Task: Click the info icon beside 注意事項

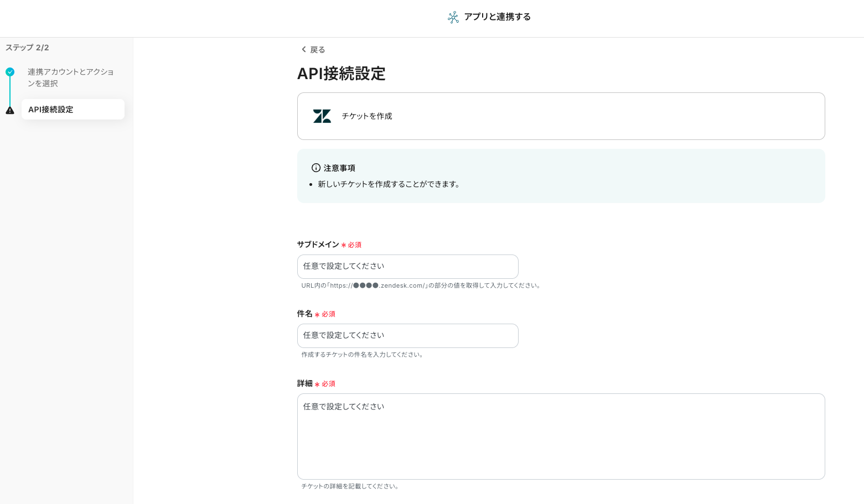Action: coord(315,168)
